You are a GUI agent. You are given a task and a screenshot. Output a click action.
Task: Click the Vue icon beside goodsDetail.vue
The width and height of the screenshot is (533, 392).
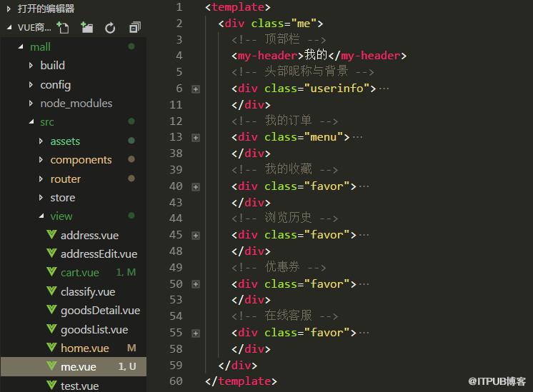pos(51,310)
